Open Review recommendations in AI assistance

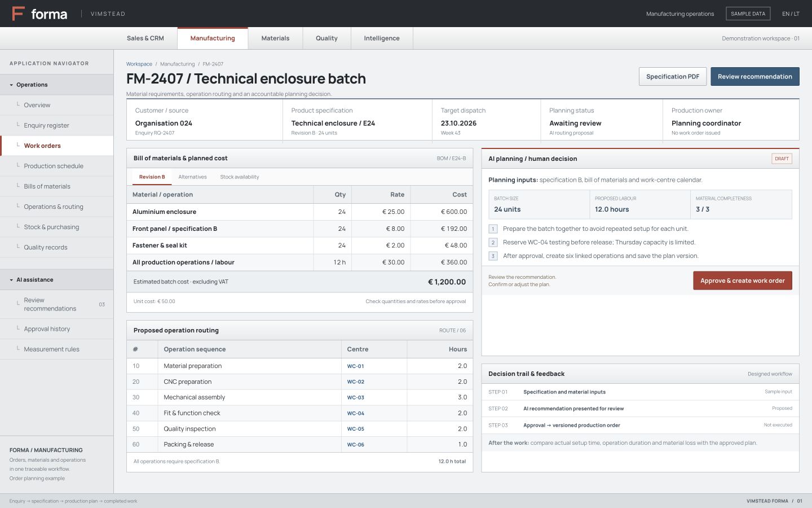(56, 304)
